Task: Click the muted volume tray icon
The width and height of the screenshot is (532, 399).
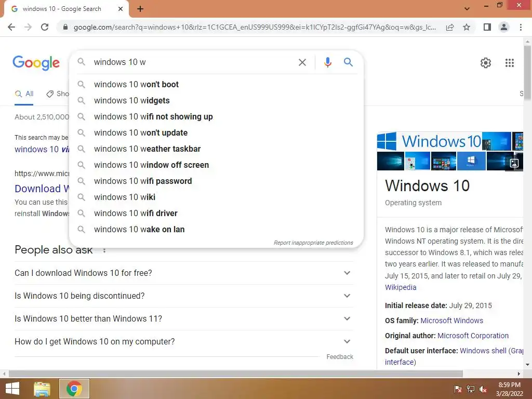Action: point(483,389)
